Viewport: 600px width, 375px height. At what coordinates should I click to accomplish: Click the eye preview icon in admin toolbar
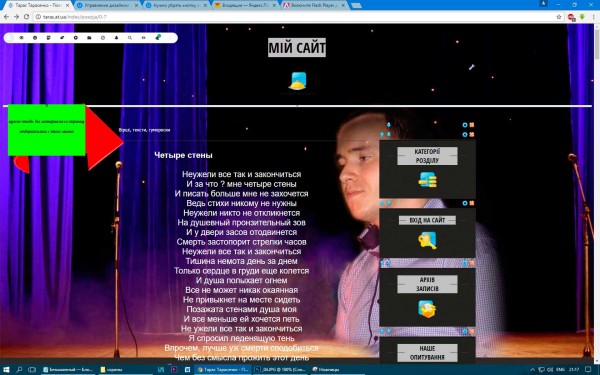click(x=143, y=38)
